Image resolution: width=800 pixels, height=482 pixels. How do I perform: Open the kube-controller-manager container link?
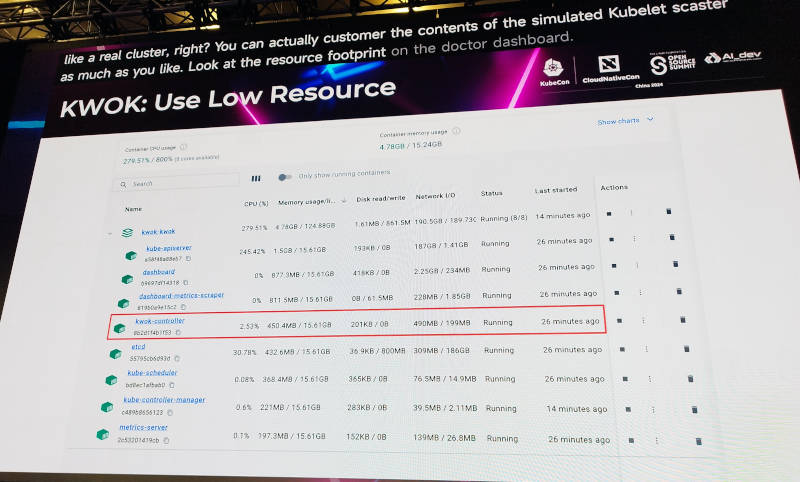click(x=164, y=400)
